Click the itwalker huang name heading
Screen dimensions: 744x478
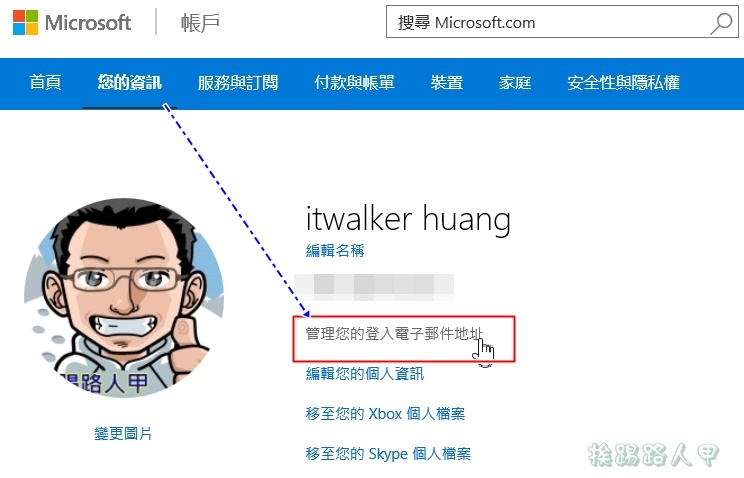pyautogui.click(x=408, y=219)
